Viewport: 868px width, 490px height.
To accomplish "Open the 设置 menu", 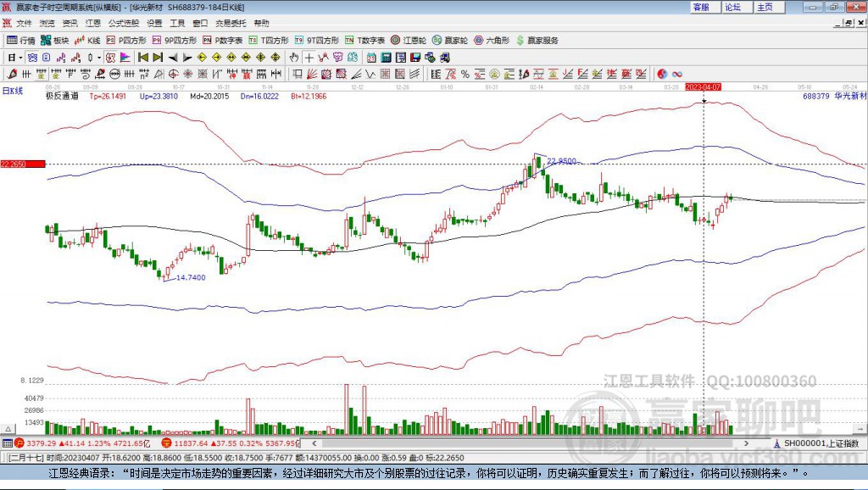I will click(x=154, y=23).
